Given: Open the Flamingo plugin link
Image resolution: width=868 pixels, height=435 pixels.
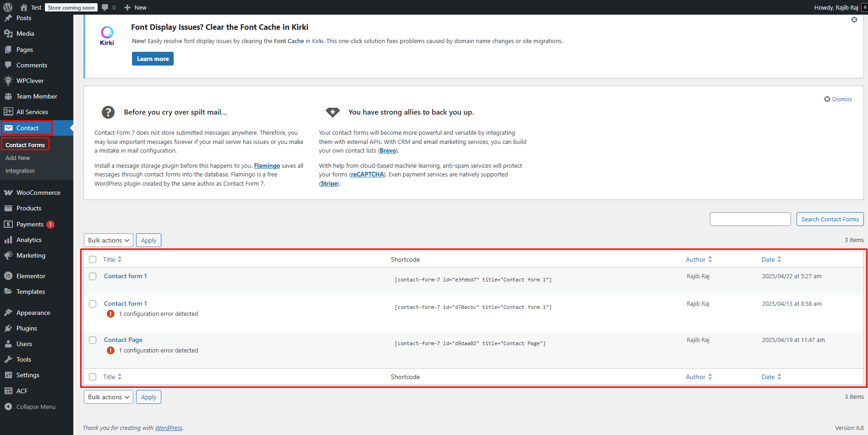Looking at the screenshot, I should (267, 165).
